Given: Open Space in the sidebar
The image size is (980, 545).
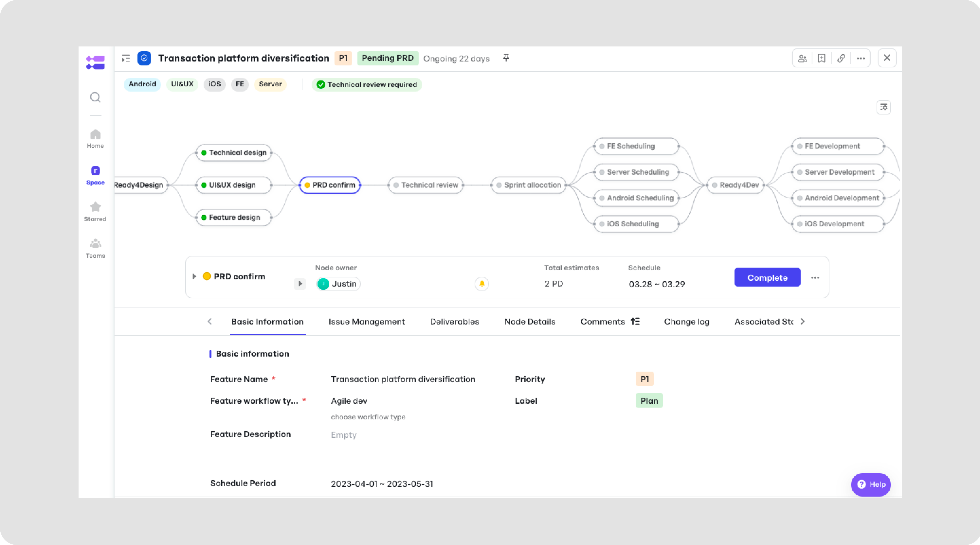Looking at the screenshot, I should 95,176.
